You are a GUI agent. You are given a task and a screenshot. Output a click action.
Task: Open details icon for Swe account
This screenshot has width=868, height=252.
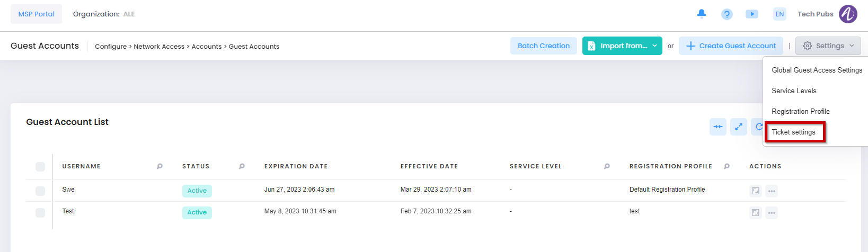click(755, 191)
